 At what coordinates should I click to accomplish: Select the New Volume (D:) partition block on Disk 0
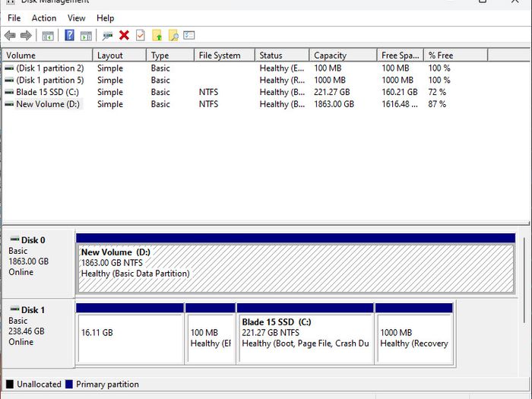point(296,268)
